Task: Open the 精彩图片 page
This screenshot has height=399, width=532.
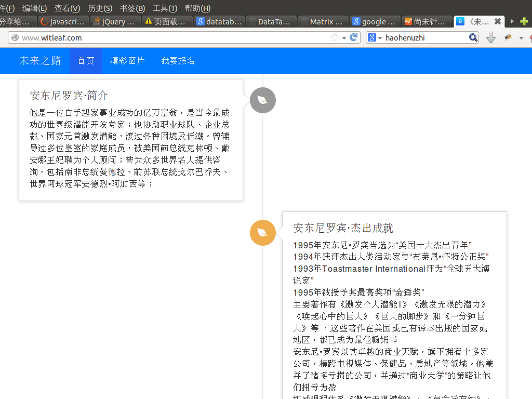Action: click(127, 61)
